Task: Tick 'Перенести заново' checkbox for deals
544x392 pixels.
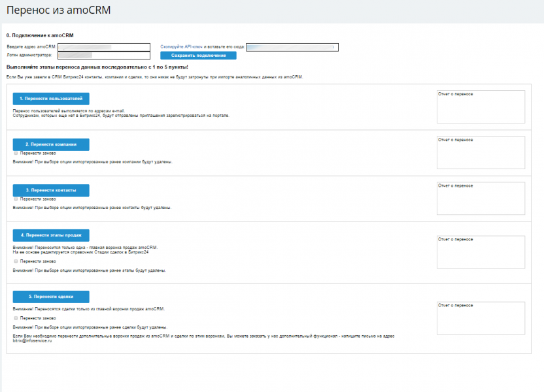Action: click(16, 318)
